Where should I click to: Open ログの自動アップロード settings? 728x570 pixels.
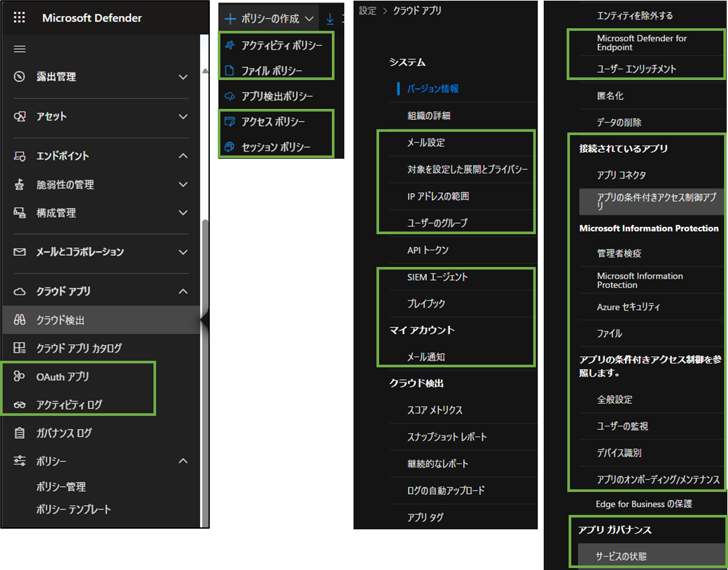(x=446, y=491)
